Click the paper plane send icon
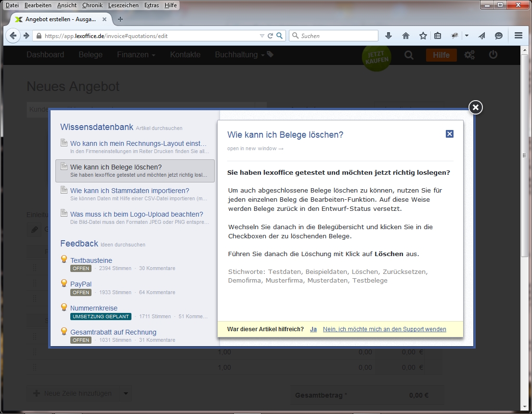This screenshot has height=414, width=532. [x=482, y=36]
